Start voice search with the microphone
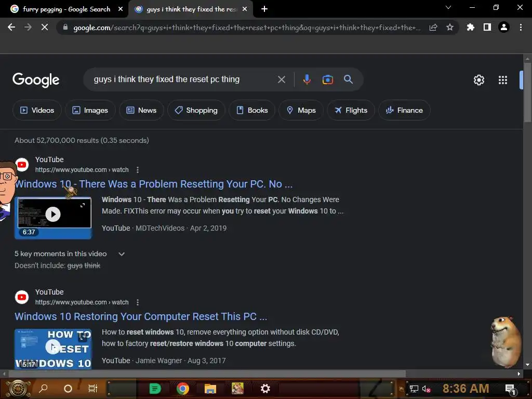The height and width of the screenshot is (399, 532). (307, 79)
